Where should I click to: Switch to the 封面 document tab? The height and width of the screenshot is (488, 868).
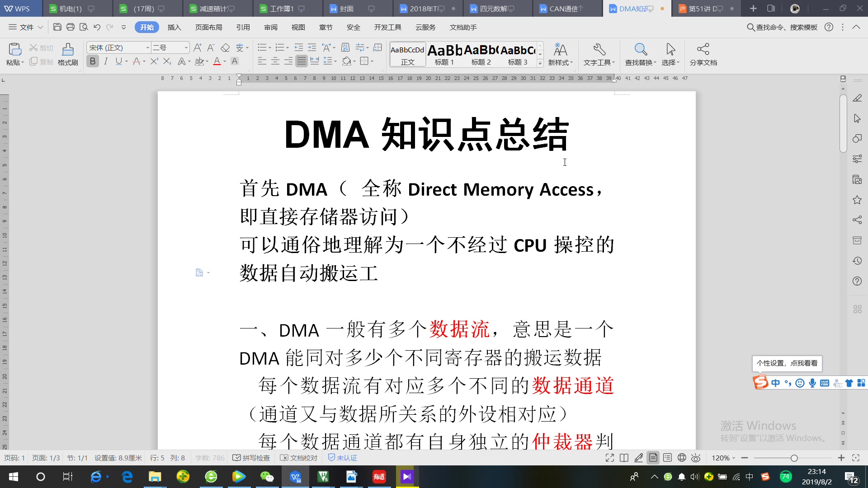357,9
